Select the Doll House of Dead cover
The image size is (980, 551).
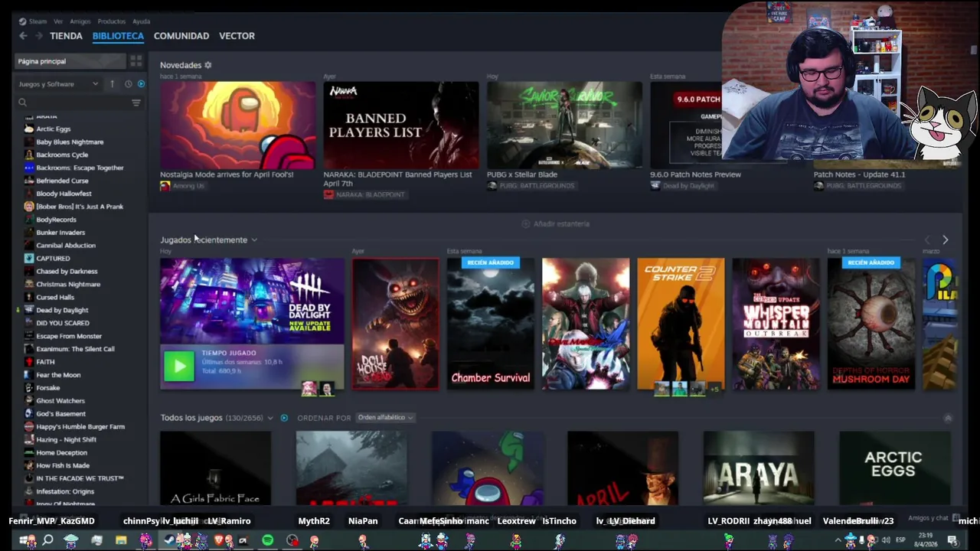click(x=396, y=324)
